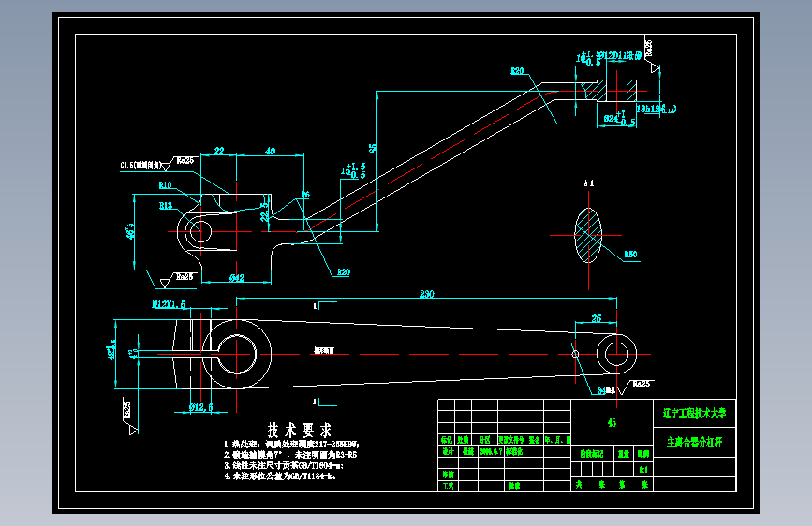The height and width of the screenshot is (526, 812).
Task: Click the 比例 cell
Action: pyautogui.click(x=643, y=454)
